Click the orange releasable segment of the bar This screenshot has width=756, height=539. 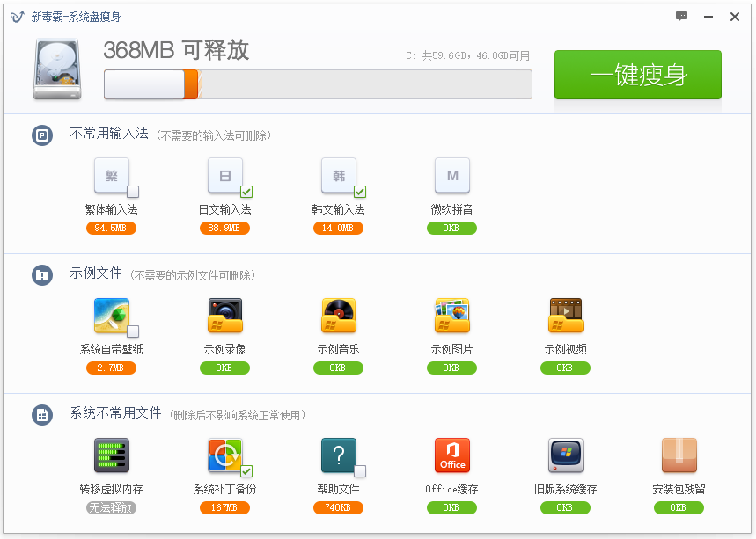pyautogui.click(x=192, y=84)
